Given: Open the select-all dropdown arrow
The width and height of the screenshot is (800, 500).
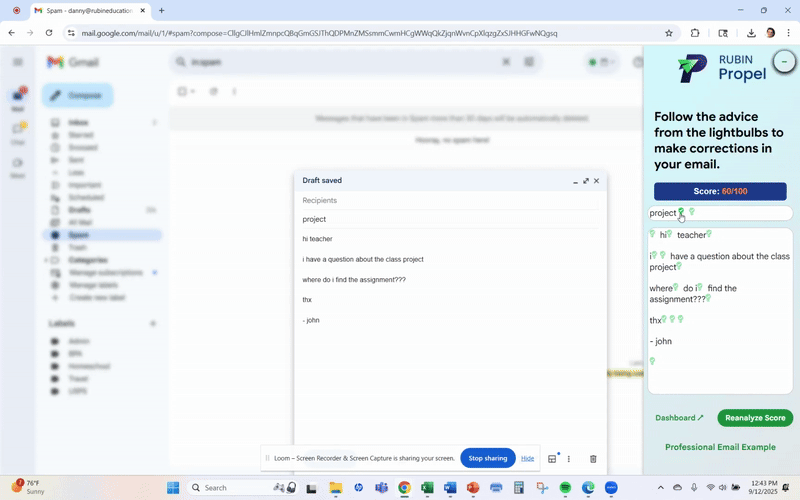Looking at the screenshot, I should 193,91.
